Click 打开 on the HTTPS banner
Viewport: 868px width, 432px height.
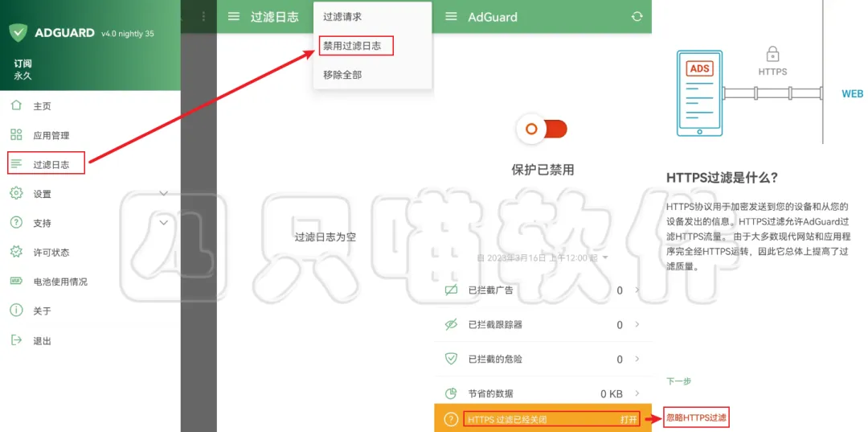628,419
